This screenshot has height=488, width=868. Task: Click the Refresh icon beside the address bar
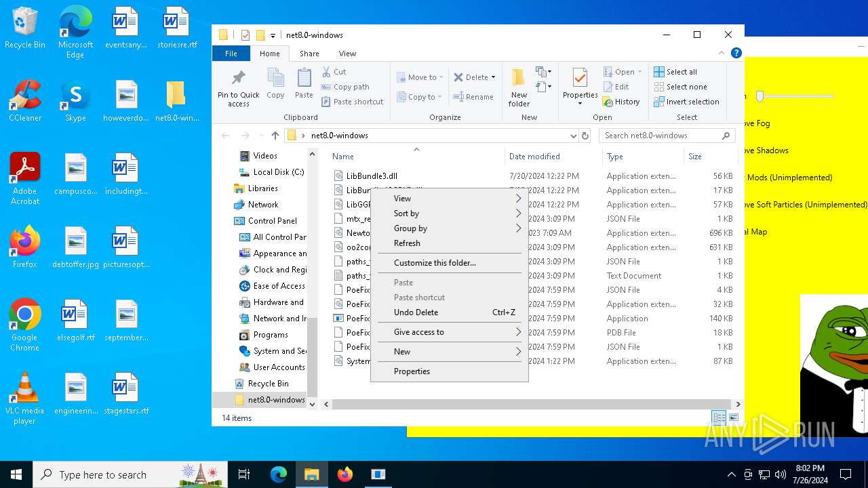pos(585,136)
